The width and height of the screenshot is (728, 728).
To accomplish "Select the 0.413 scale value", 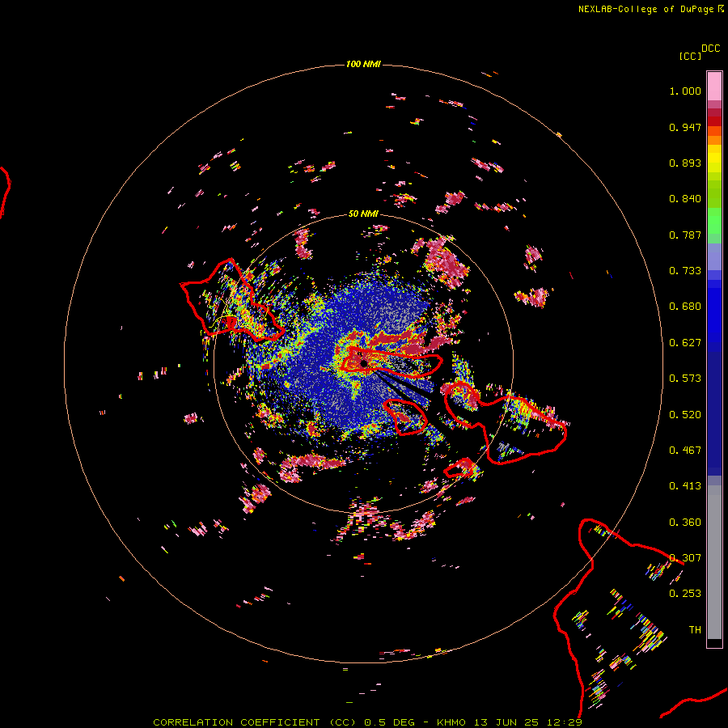I will tap(685, 486).
